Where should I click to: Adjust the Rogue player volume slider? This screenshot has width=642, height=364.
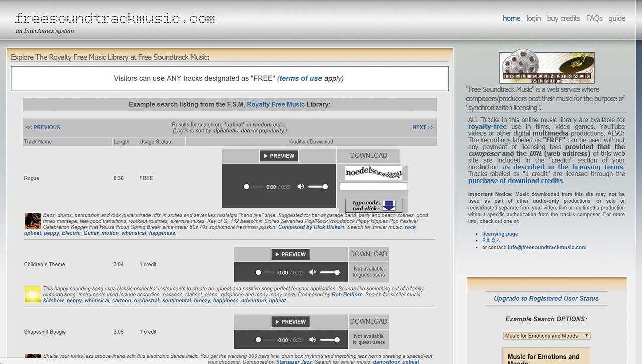pos(318,187)
